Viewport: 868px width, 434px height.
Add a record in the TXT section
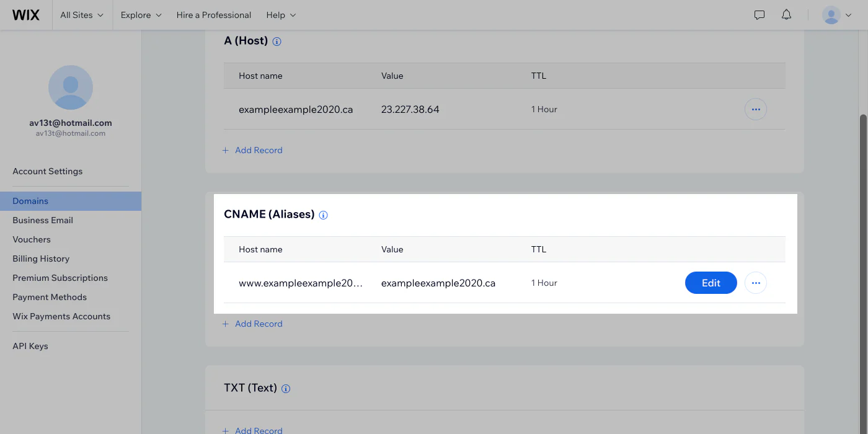(252, 428)
